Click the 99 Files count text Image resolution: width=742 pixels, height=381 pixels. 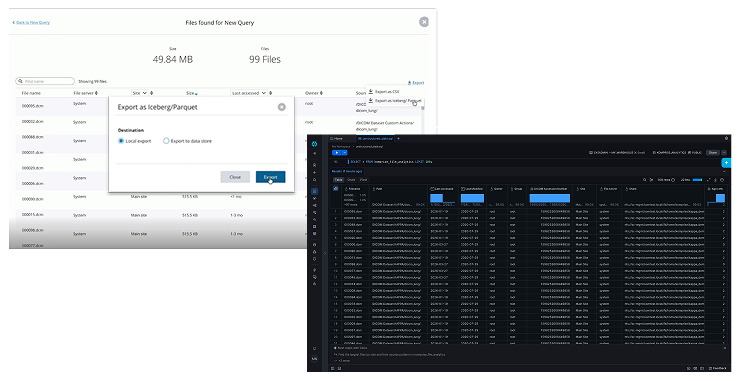tap(265, 59)
